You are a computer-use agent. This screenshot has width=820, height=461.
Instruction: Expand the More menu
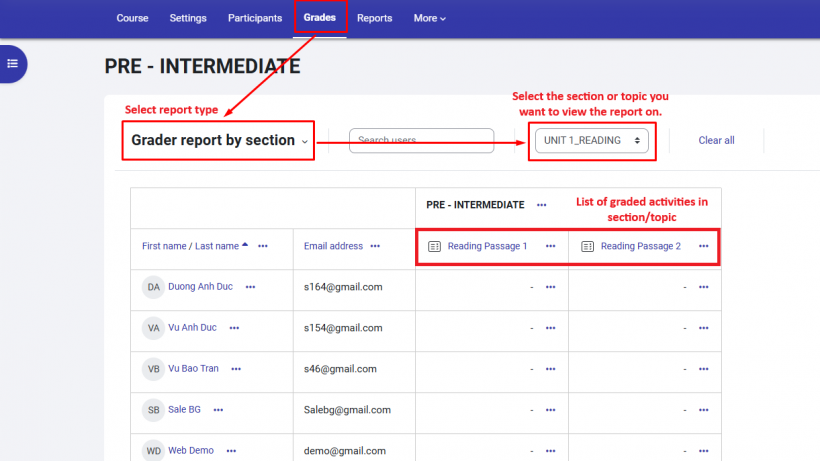coord(429,18)
